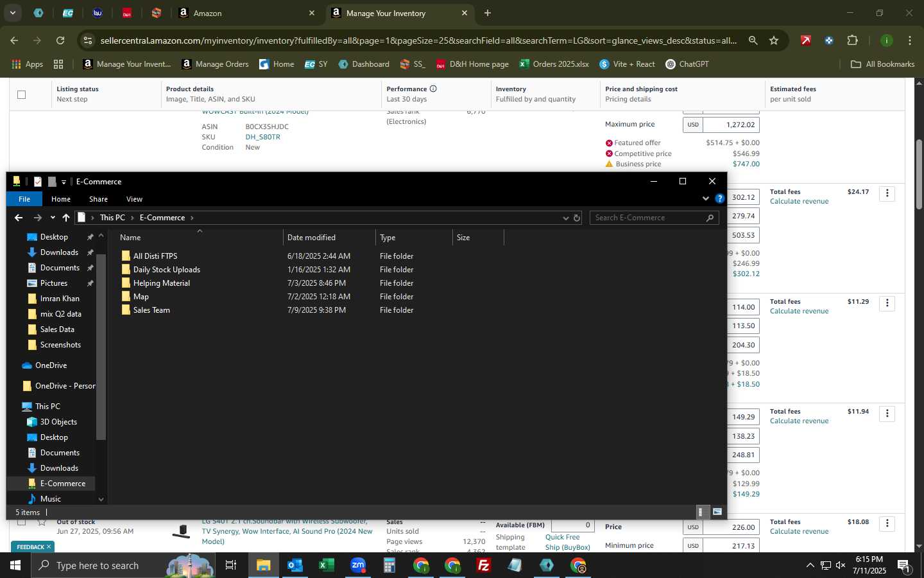The width and height of the screenshot is (924, 578).
Task: Select Helping Material folder
Action: click(x=162, y=283)
